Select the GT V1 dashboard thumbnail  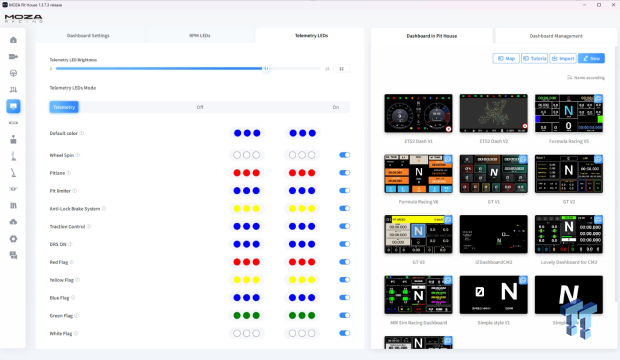pyautogui.click(x=493, y=174)
